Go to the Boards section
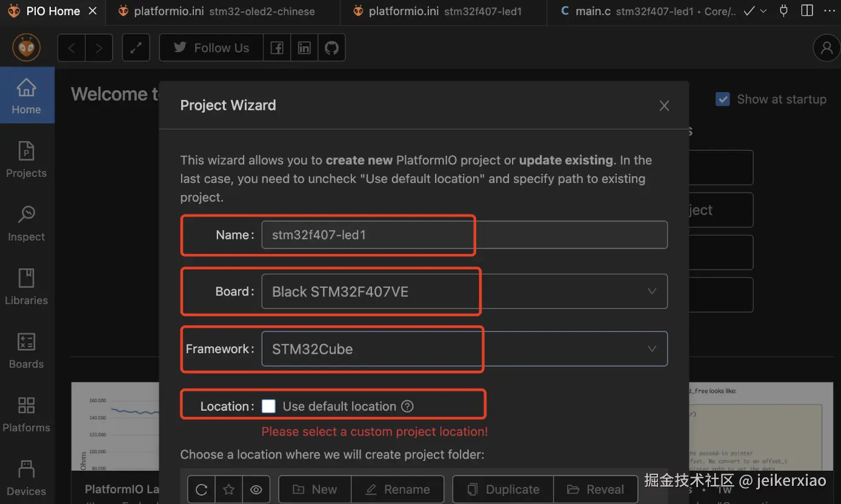The width and height of the screenshot is (841, 504). click(26, 350)
